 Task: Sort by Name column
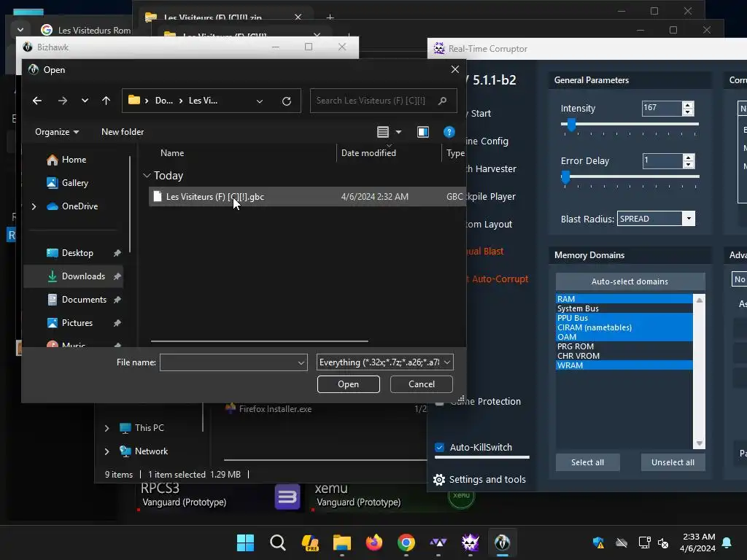[x=172, y=153]
